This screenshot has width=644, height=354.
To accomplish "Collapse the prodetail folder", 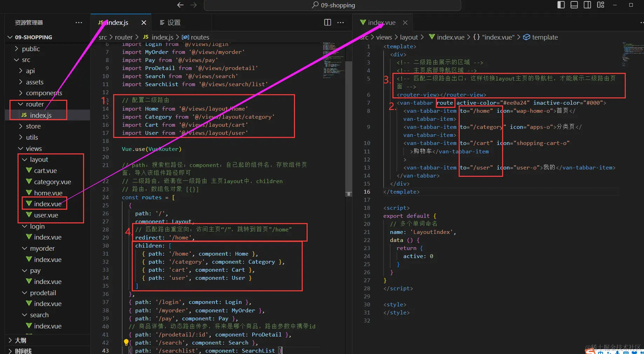I will (43, 293).
